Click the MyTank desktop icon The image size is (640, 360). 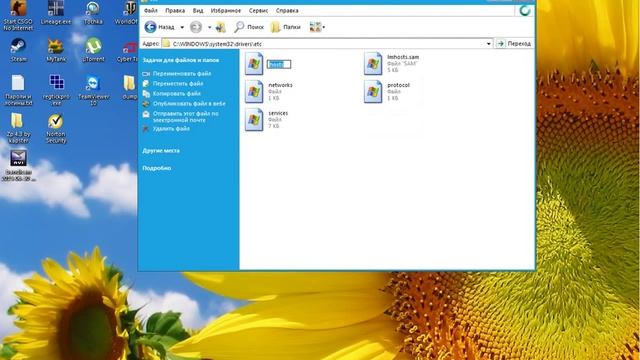pos(56,50)
